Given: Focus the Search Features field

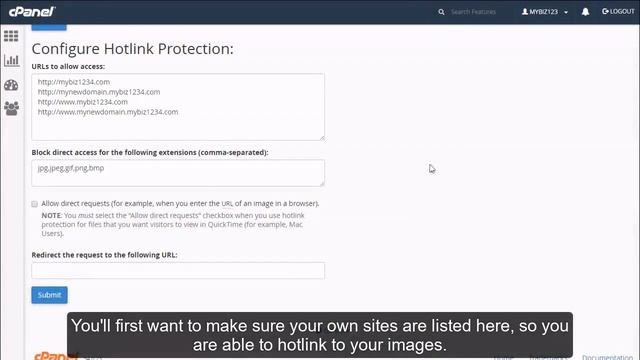Looking at the screenshot, I should 473,12.
